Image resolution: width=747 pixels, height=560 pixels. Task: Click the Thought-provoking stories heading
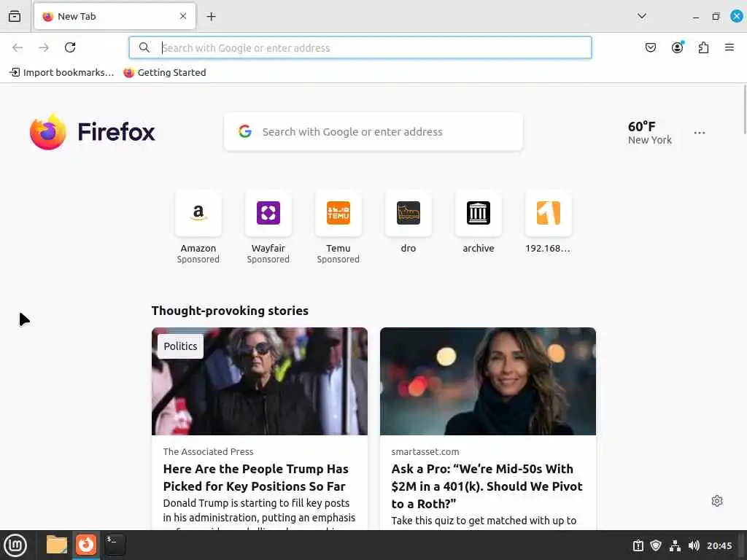230,311
